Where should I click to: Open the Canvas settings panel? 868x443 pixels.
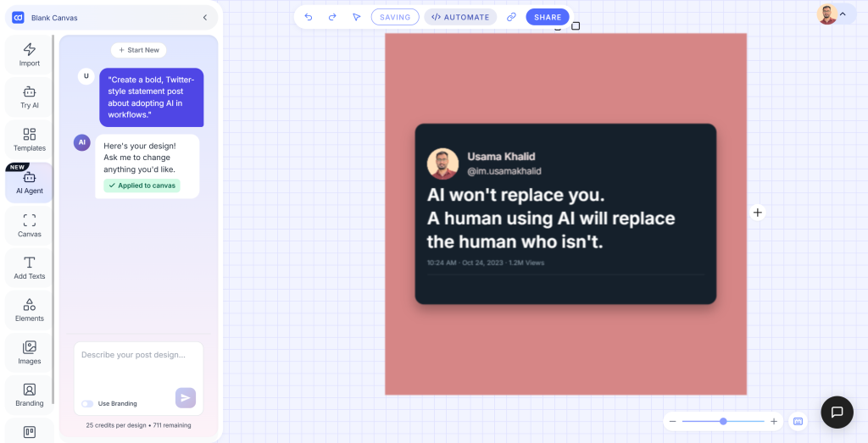(x=30, y=225)
